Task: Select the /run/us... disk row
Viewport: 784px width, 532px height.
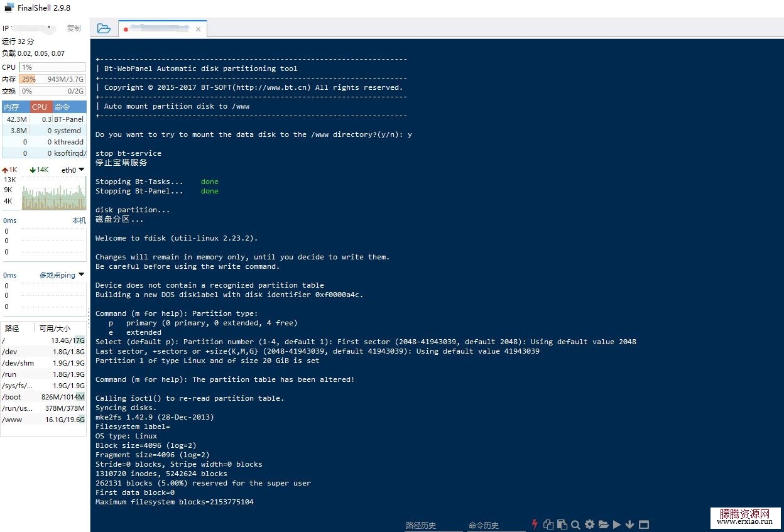Action: pos(43,408)
